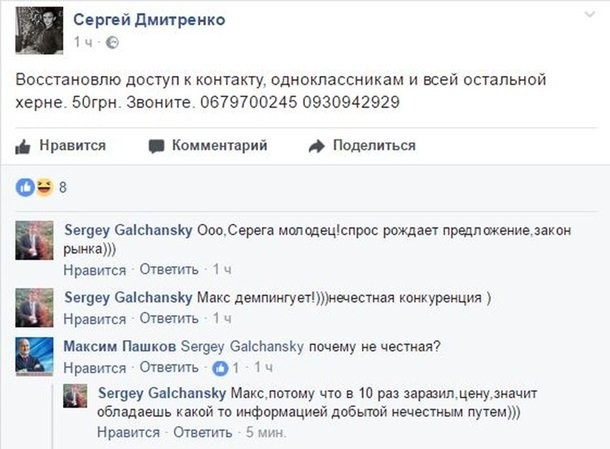This screenshot has height=449, width=610.
Task: Open the reactions count 8
Action: click(x=63, y=187)
